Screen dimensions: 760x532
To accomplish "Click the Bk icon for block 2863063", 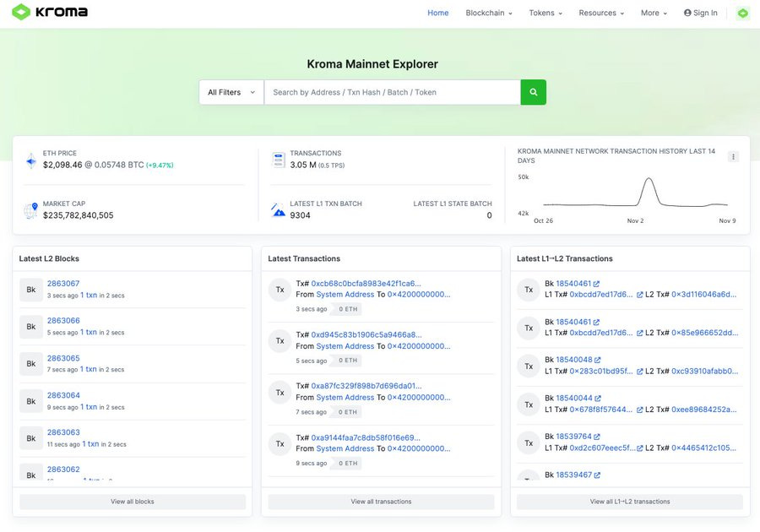I will tap(31, 438).
